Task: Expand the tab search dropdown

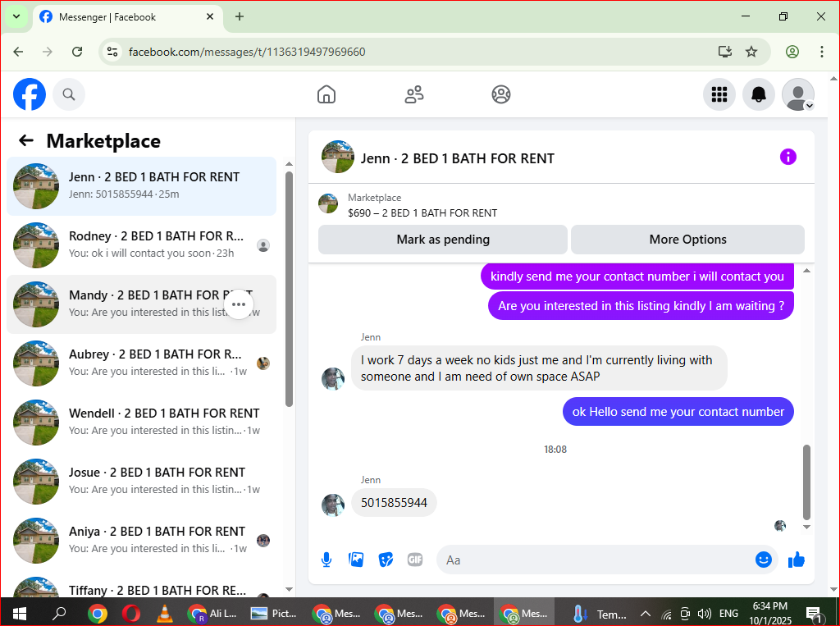Action: [16, 16]
